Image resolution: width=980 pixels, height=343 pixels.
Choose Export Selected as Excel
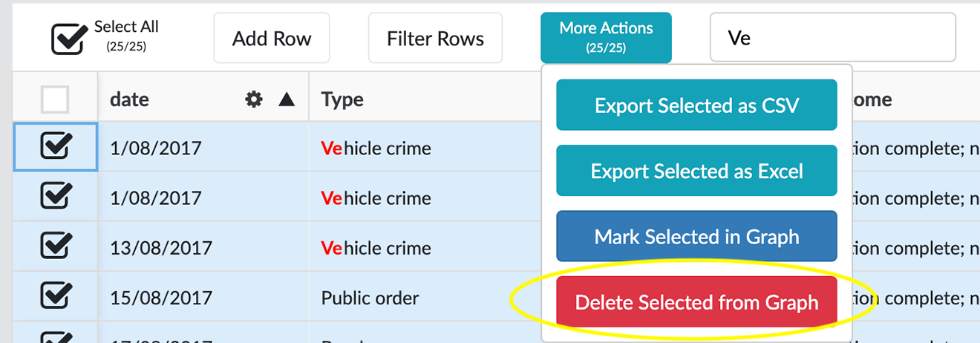[x=696, y=171]
